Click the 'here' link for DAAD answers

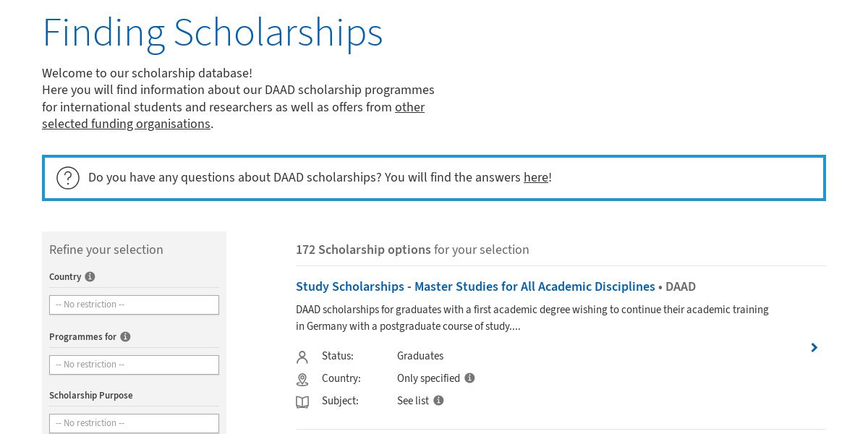(x=535, y=177)
